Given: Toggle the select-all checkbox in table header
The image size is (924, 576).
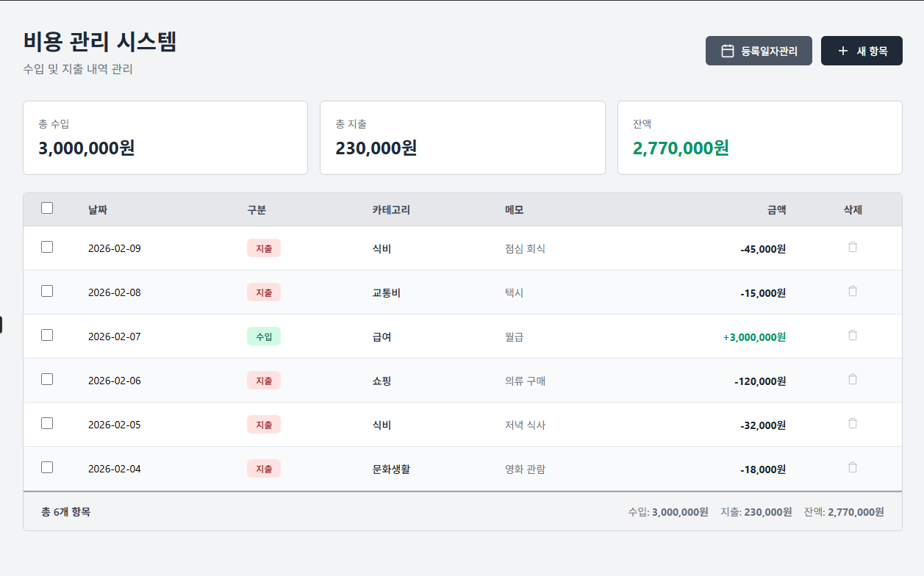Looking at the screenshot, I should tap(47, 209).
